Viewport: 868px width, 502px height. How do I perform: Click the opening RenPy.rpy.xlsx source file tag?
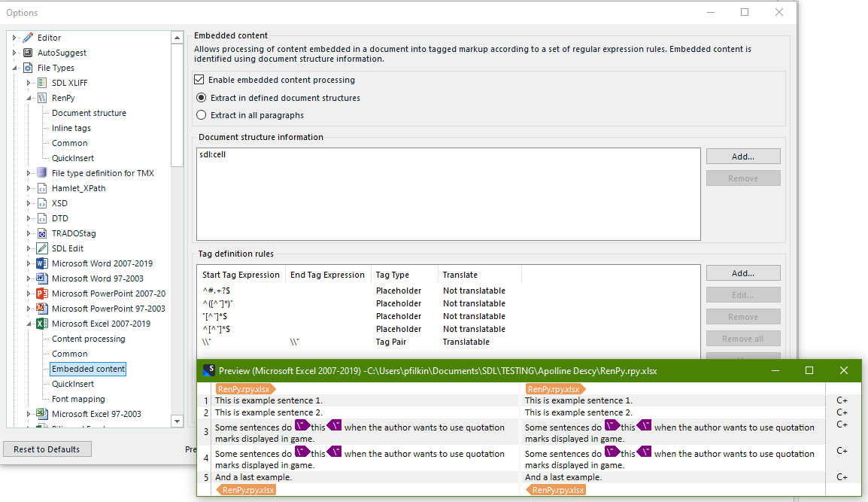(x=245, y=389)
